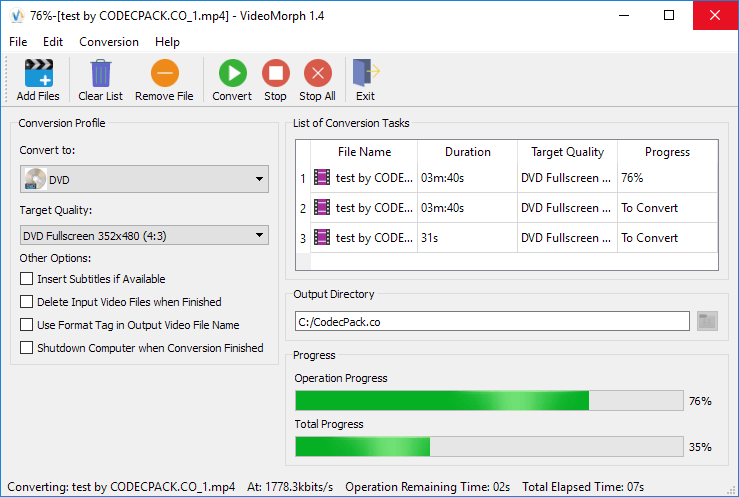Click the 03m:40s duration in row 1
The image size is (739, 497).
[468, 178]
